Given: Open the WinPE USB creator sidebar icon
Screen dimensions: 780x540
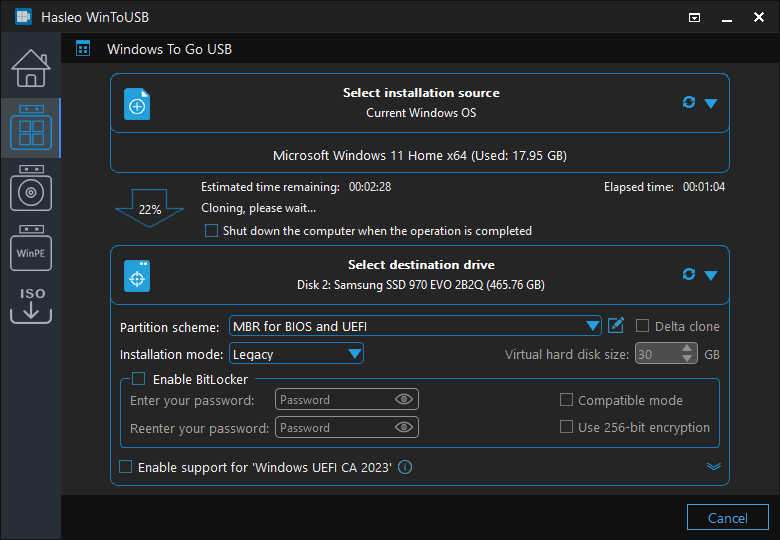Looking at the screenshot, I should click(31, 248).
